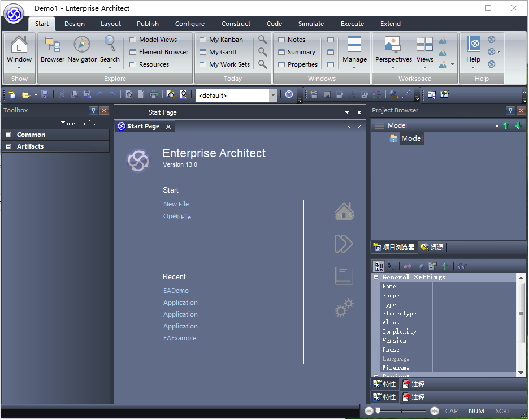Select the Simulate ribbon tab
529x420 pixels.
(311, 24)
